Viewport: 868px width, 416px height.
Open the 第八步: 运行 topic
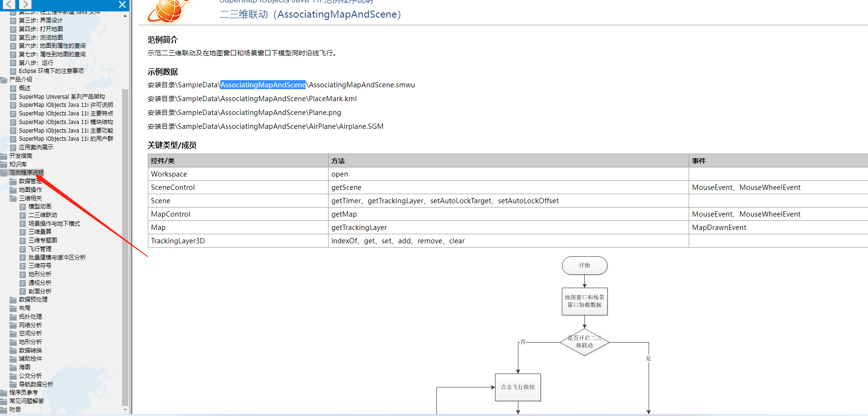click(x=36, y=63)
